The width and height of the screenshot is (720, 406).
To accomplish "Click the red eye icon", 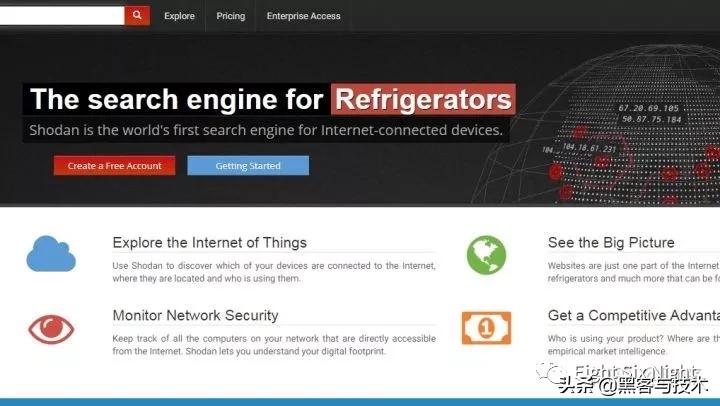I will (51, 327).
